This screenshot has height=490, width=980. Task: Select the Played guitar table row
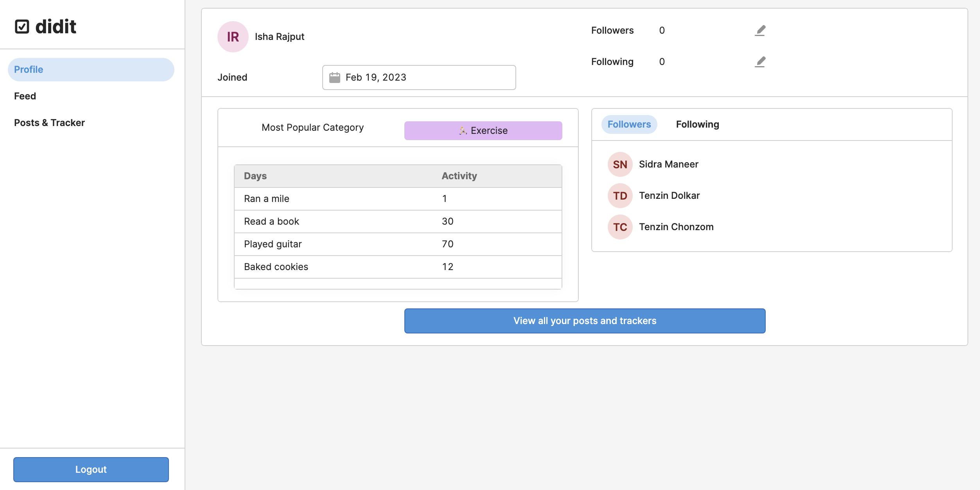398,244
